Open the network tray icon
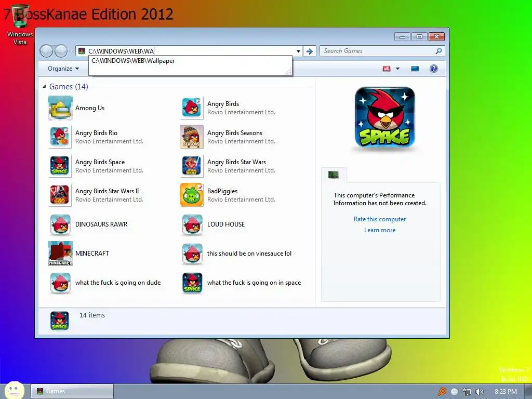The width and height of the screenshot is (532, 399). [x=467, y=392]
